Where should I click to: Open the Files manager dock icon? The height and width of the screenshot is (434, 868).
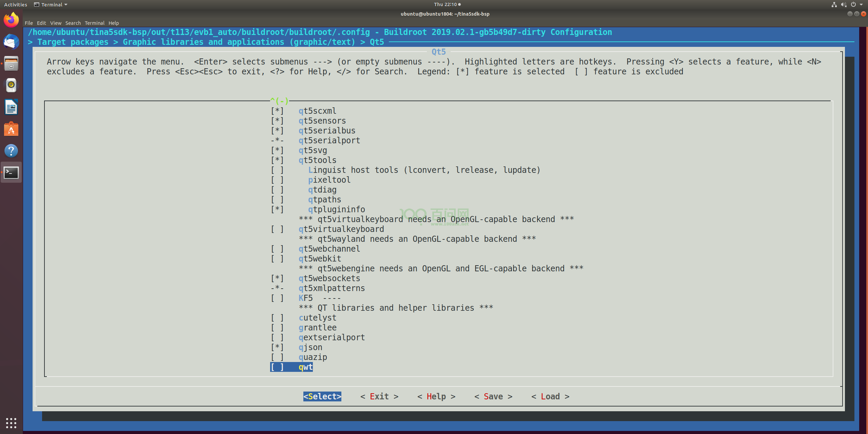tap(11, 64)
